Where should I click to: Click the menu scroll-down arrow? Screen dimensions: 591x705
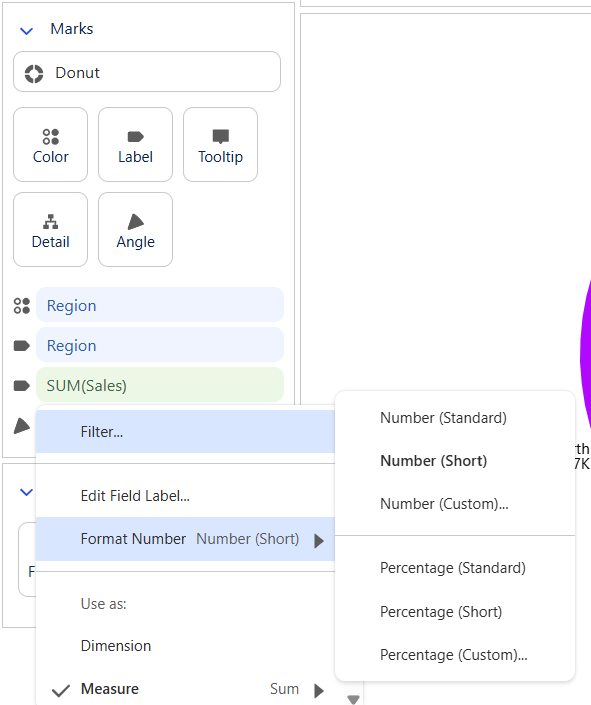[354, 699]
